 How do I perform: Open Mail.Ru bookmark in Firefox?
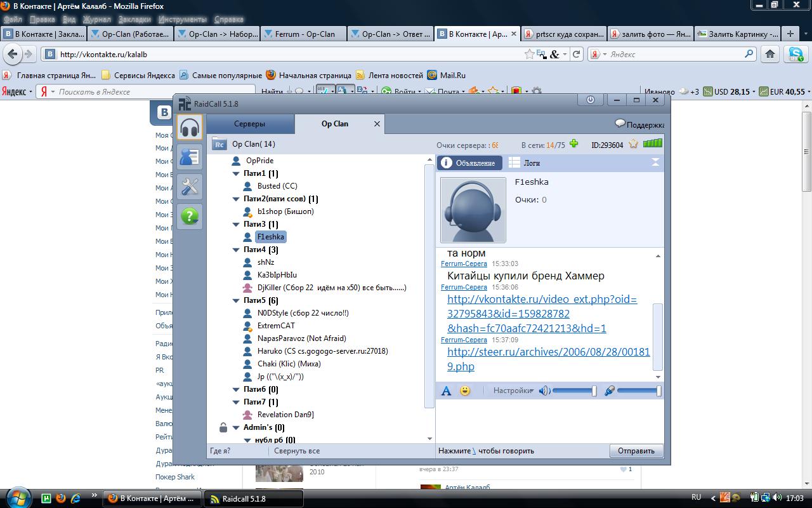[x=447, y=75]
